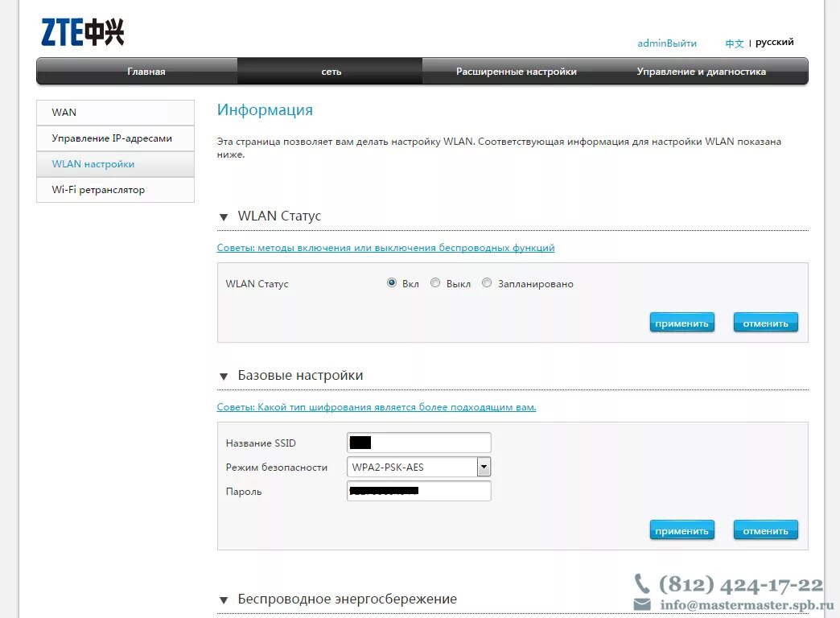The width and height of the screenshot is (840, 618).
Task: Select the Выкл radio button
Action: tap(435, 282)
